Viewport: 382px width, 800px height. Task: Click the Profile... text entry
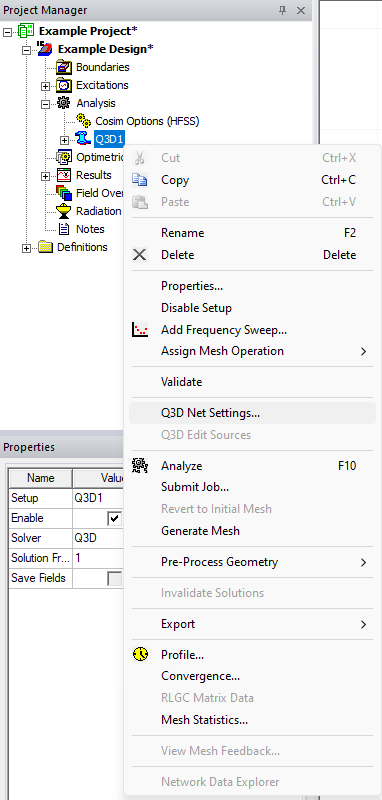point(183,654)
